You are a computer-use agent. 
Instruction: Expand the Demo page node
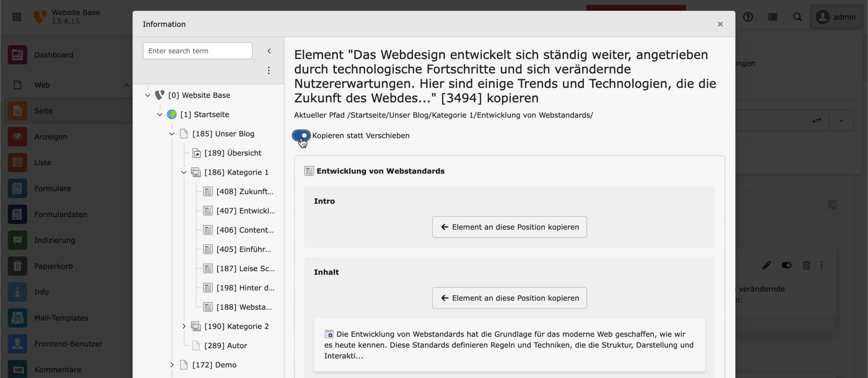click(172, 365)
